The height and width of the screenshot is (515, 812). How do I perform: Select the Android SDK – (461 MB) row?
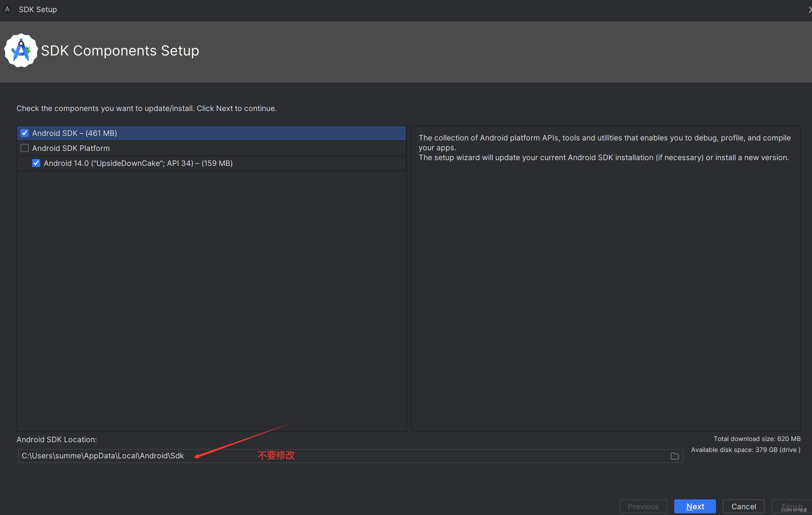pyautogui.click(x=211, y=133)
